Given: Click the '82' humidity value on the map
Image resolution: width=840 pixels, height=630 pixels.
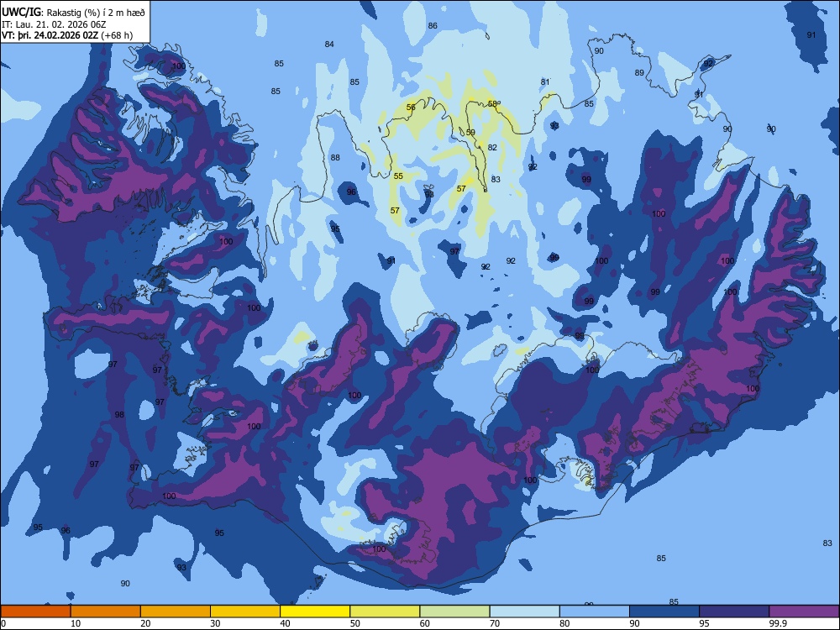Looking at the screenshot, I should (492, 147).
